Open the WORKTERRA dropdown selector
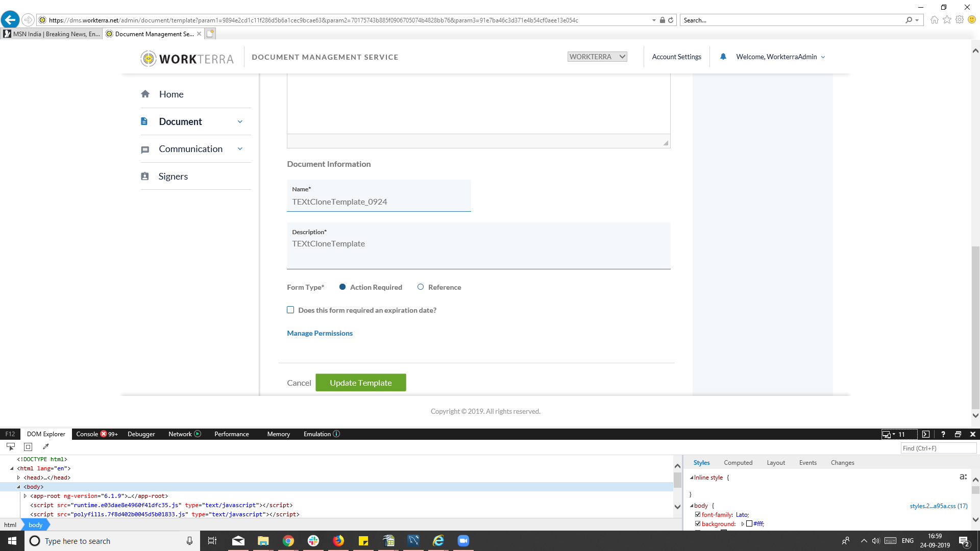The image size is (980, 551). click(597, 56)
